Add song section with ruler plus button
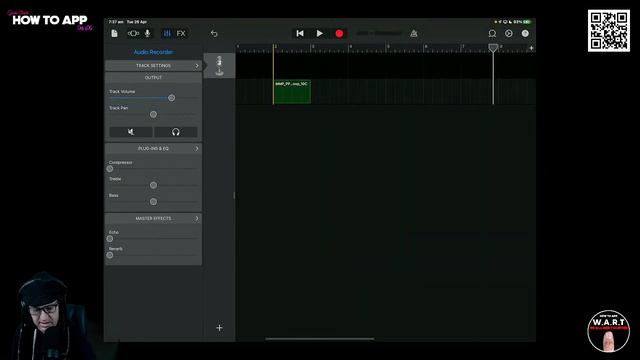640x360 pixels. [531, 48]
